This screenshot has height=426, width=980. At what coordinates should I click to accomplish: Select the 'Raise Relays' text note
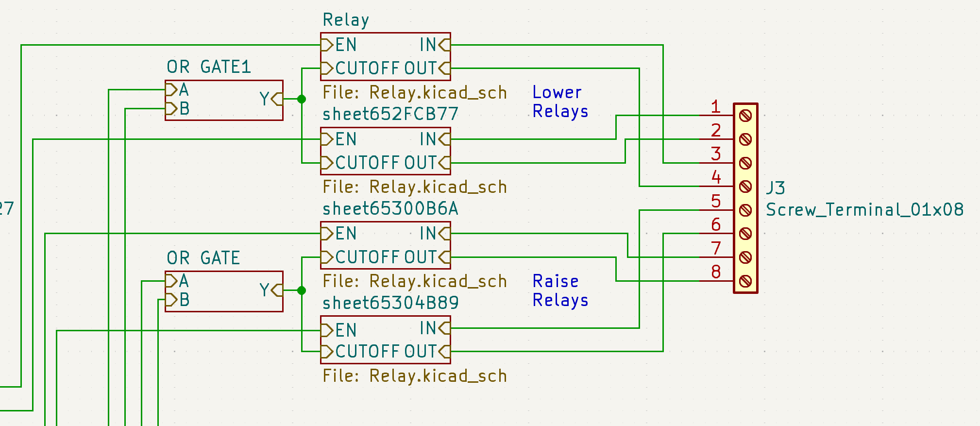(560, 290)
